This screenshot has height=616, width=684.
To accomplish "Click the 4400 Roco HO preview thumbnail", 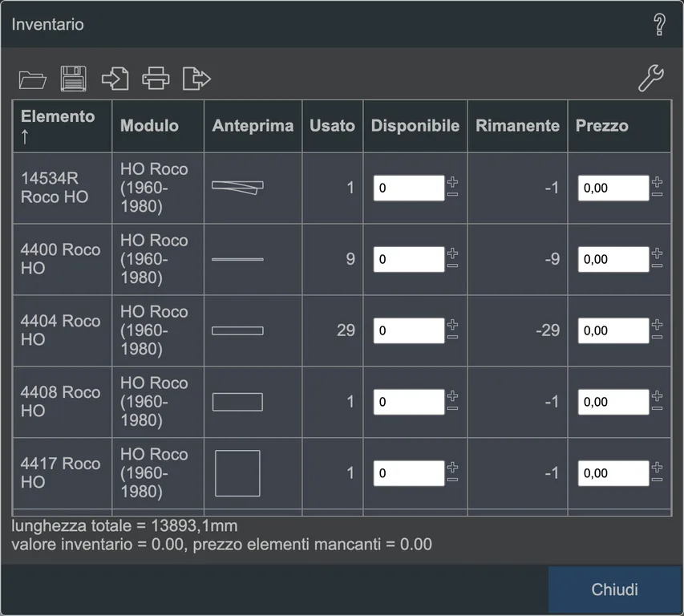I will point(237,259).
